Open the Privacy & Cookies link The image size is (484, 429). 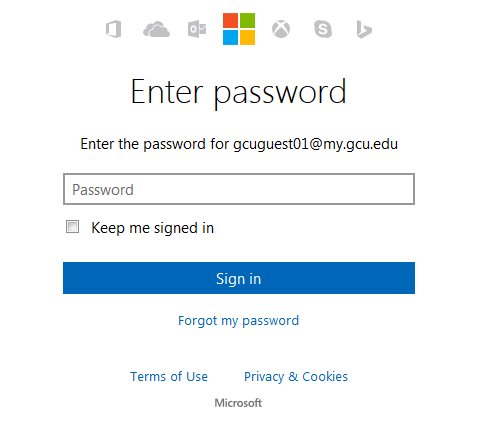296,377
